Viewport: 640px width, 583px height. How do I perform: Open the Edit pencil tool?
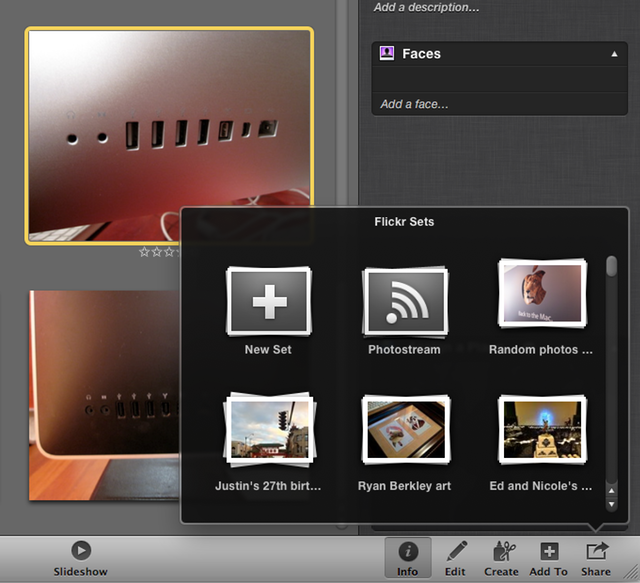[456, 558]
